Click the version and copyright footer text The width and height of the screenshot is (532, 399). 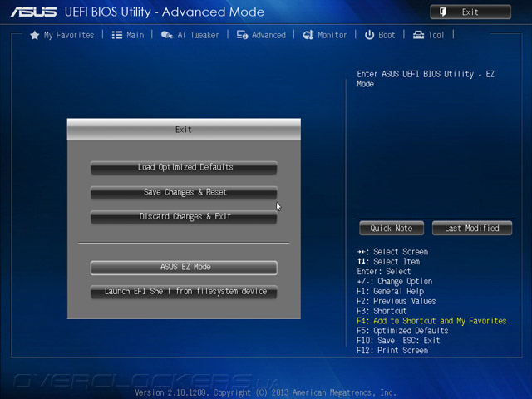[266, 392]
